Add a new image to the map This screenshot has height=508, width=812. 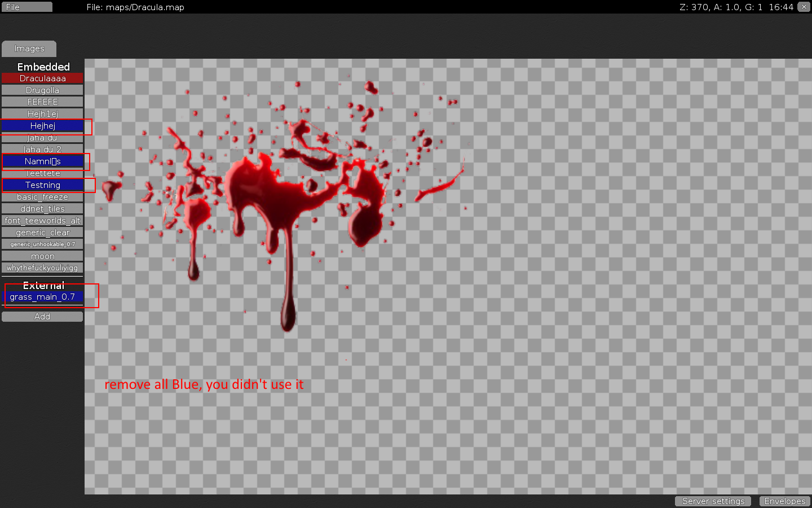(42, 316)
